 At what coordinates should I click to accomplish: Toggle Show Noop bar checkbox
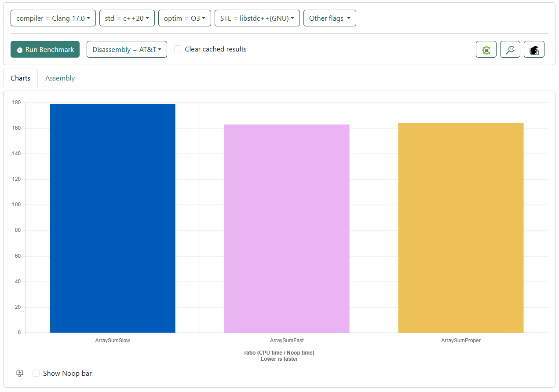[36, 373]
